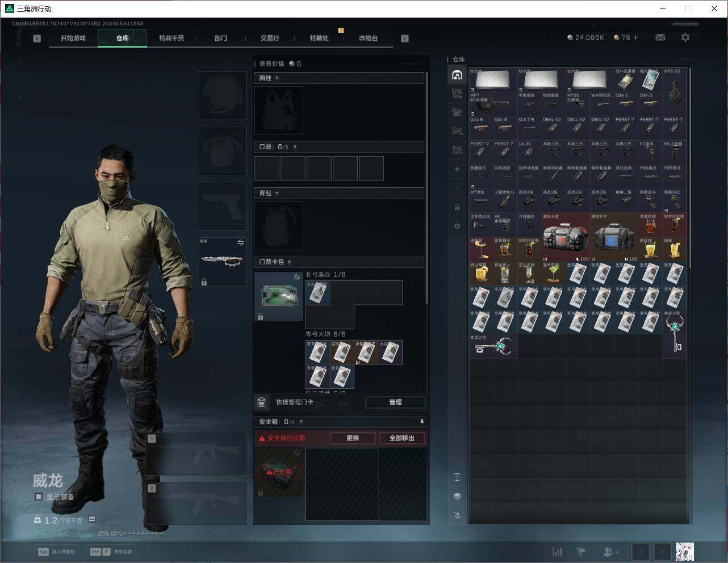Open the settings gear in the top bar
The image size is (728, 563).
[685, 37]
